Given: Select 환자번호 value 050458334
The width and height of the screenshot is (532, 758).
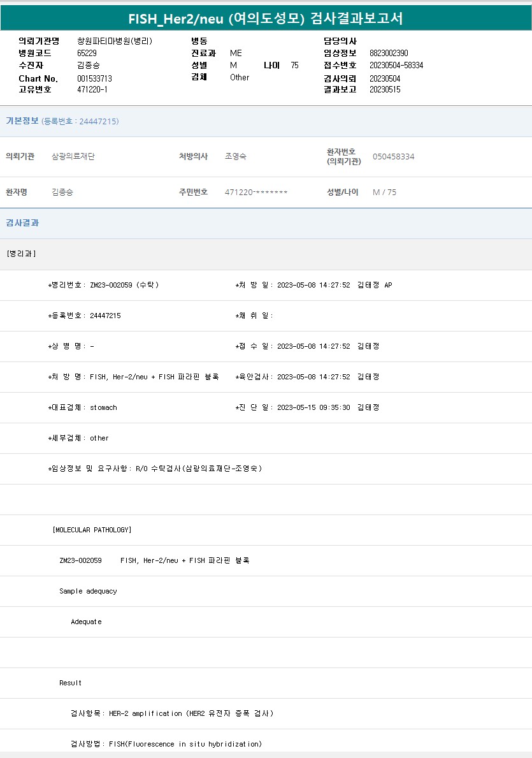Looking at the screenshot, I should tap(393, 157).
